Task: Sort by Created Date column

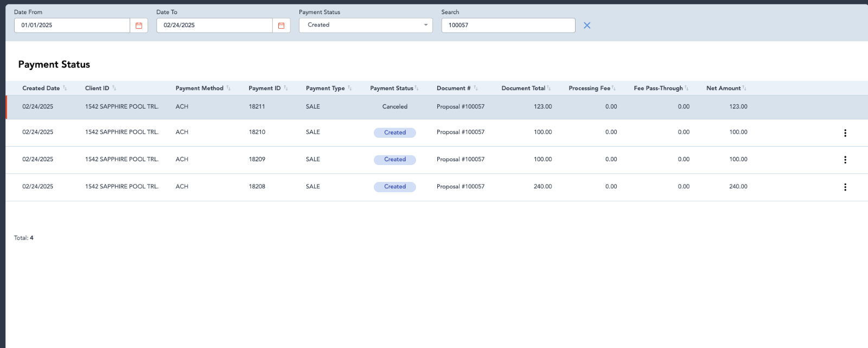Action: click(x=44, y=88)
